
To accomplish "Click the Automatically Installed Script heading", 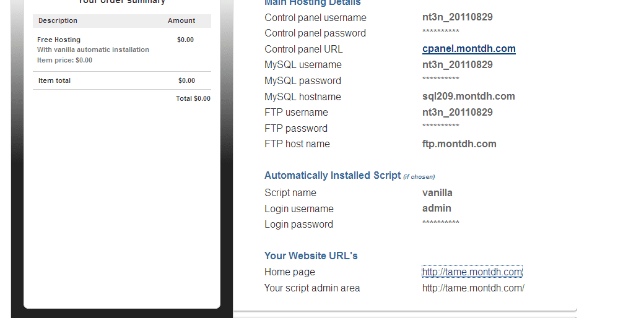I will point(333,176).
